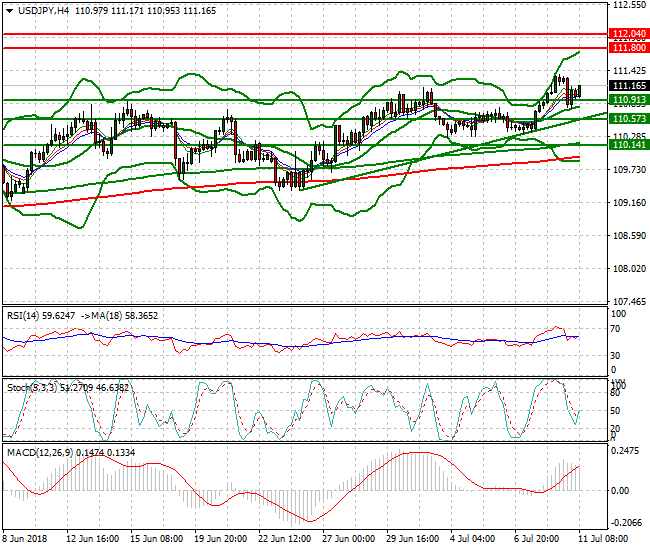Click the 112.550 value on price scale
This screenshot has width=650, height=550.
click(x=628, y=5)
